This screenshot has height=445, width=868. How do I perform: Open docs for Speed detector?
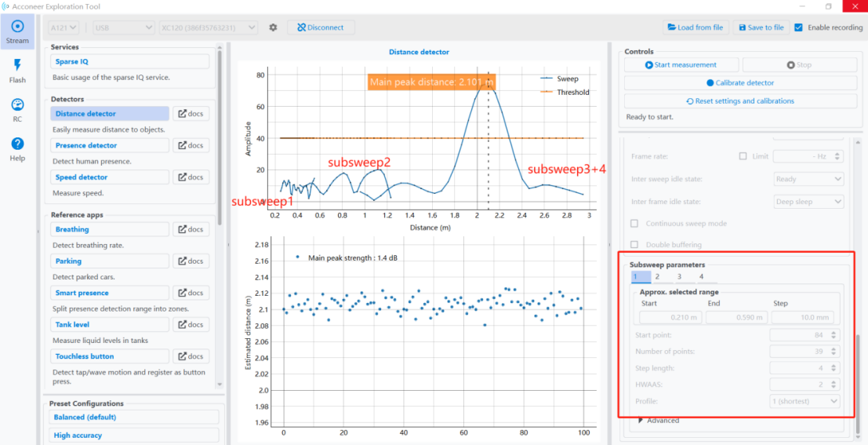[191, 177]
